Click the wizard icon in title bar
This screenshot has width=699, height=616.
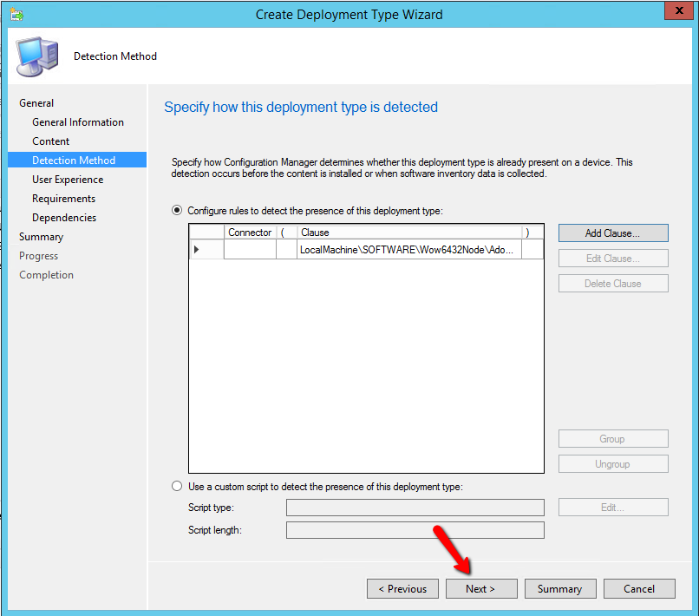click(17, 14)
